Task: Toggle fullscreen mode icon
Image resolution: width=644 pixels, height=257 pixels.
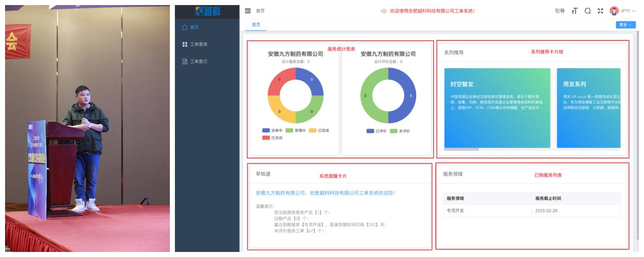Action: (x=601, y=11)
